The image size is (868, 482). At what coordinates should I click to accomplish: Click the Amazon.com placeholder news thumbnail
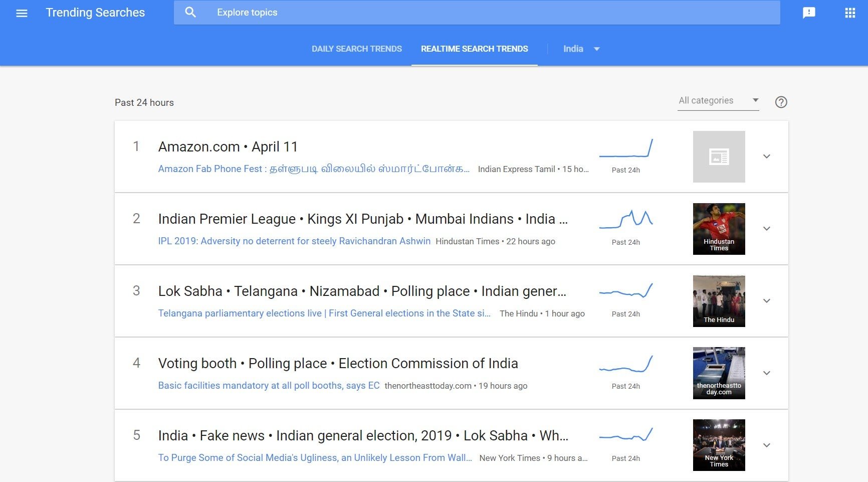coord(719,156)
